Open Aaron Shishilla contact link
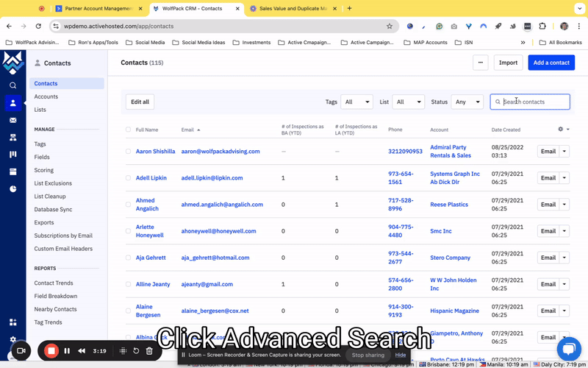 (x=155, y=152)
